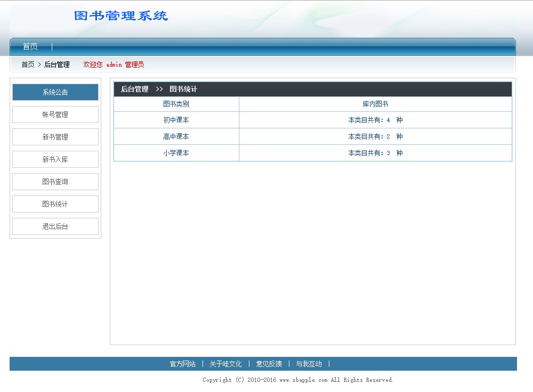Viewport: 533px width, 392px height.
Task: Choose 新书入库 in the sidebar menu
Action: pos(55,159)
